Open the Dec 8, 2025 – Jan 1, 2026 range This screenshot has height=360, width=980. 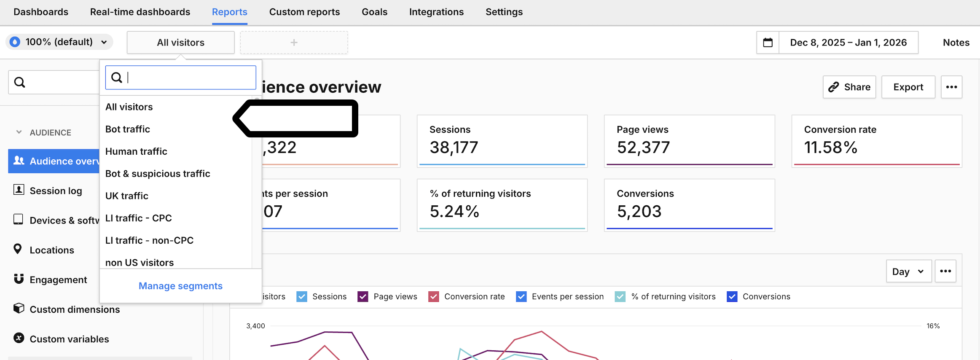(x=848, y=43)
